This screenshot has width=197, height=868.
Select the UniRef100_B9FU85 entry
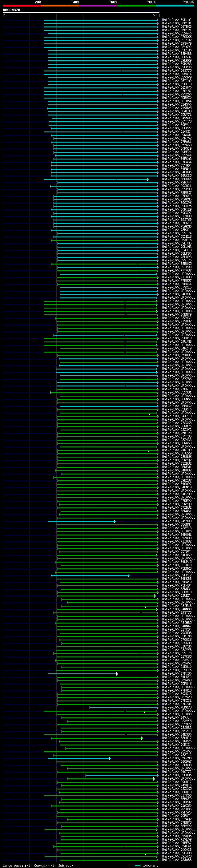[x=176, y=775]
